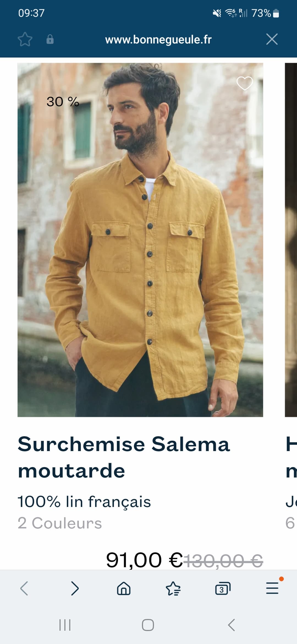The width and height of the screenshot is (297, 644).
Task: Open the mustard overshirt product photo
Action: (x=140, y=240)
